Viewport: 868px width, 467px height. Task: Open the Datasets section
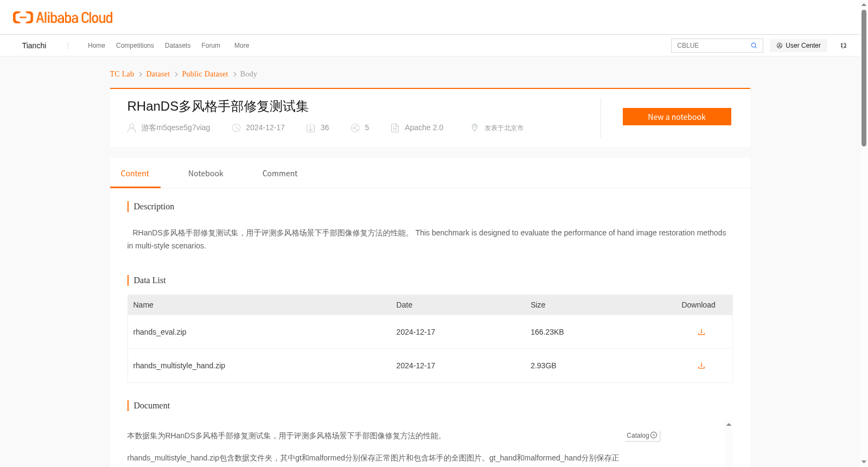(x=177, y=46)
